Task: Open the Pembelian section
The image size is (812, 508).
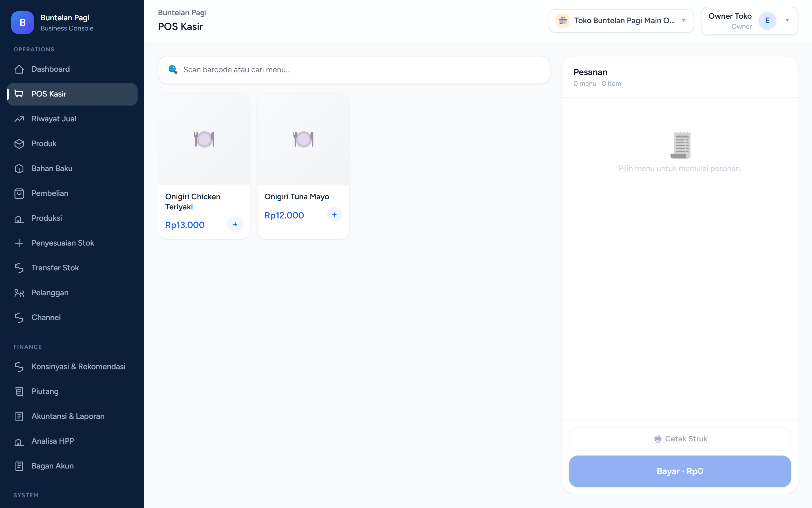Action: [72, 194]
